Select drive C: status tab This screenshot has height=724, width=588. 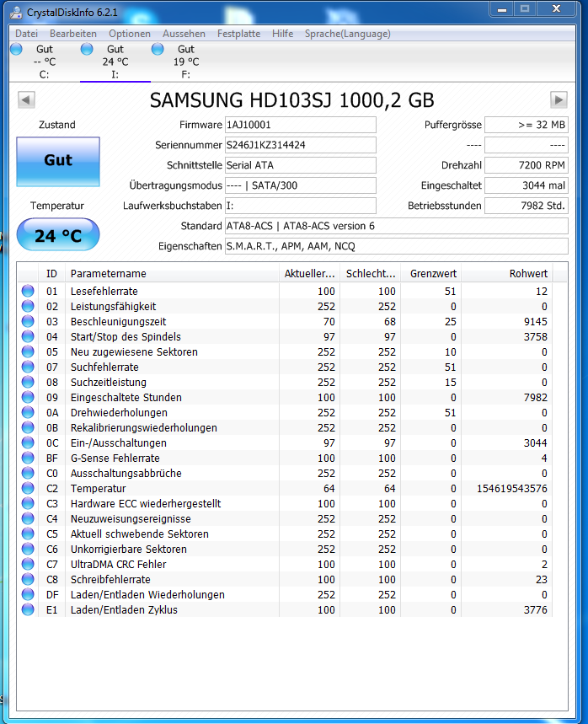click(45, 62)
